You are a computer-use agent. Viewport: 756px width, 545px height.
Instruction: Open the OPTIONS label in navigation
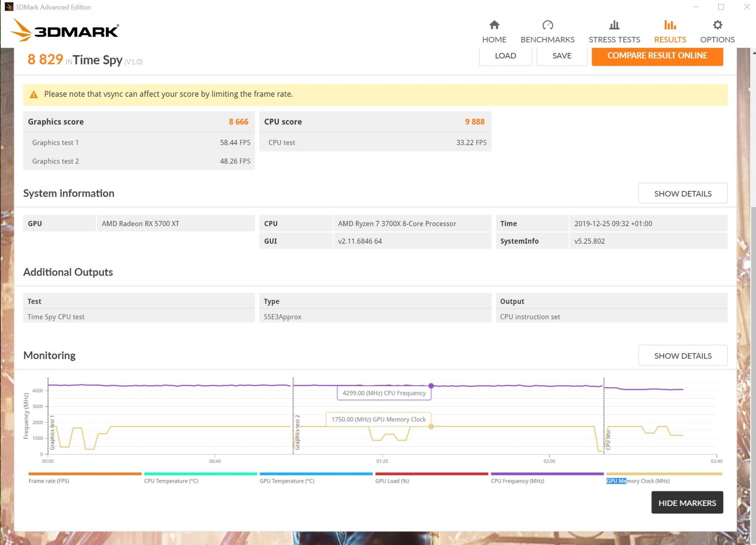point(717,40)
